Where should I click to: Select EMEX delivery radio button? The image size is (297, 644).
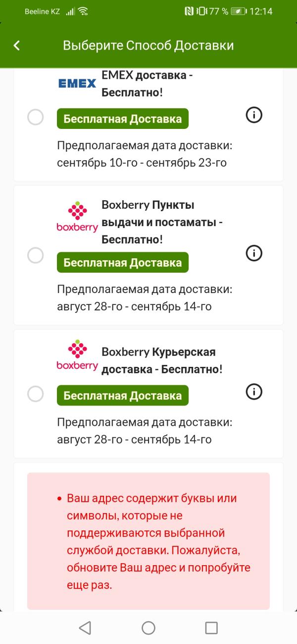coord(35,117)
